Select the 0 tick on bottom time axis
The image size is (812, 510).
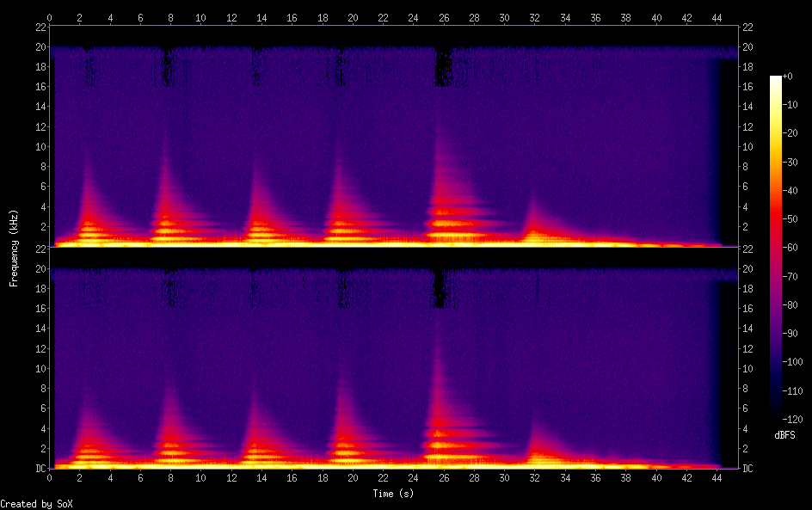coord(50,477)
